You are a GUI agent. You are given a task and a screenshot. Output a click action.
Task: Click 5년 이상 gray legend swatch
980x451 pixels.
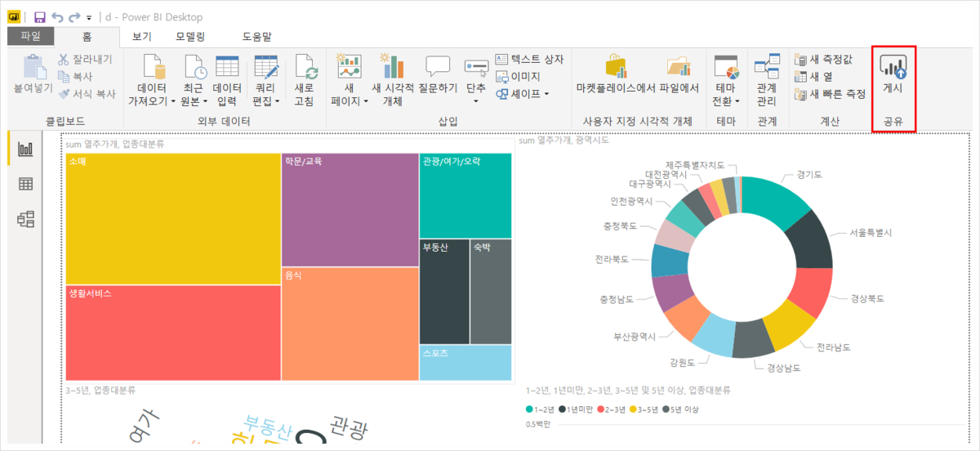[x=666, y=409]
